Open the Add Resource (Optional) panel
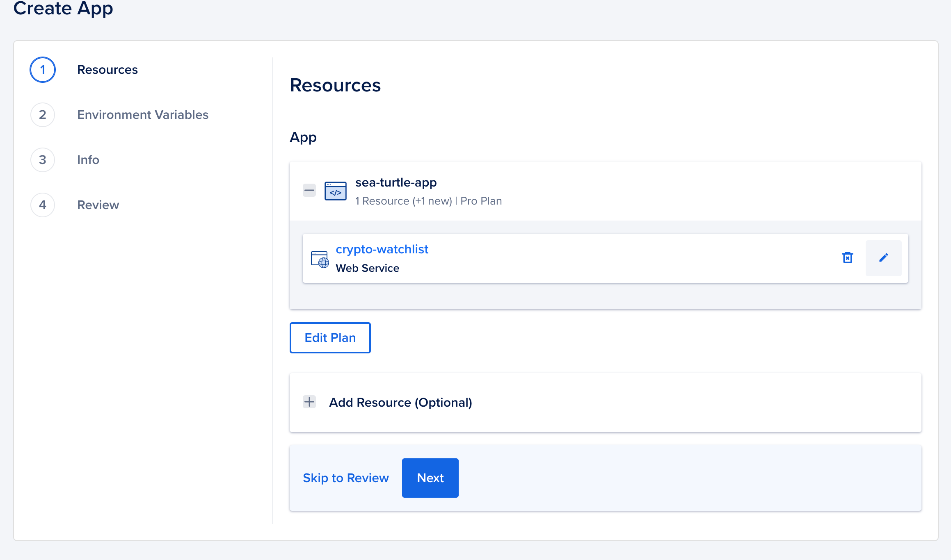 [x=400, y=403]
